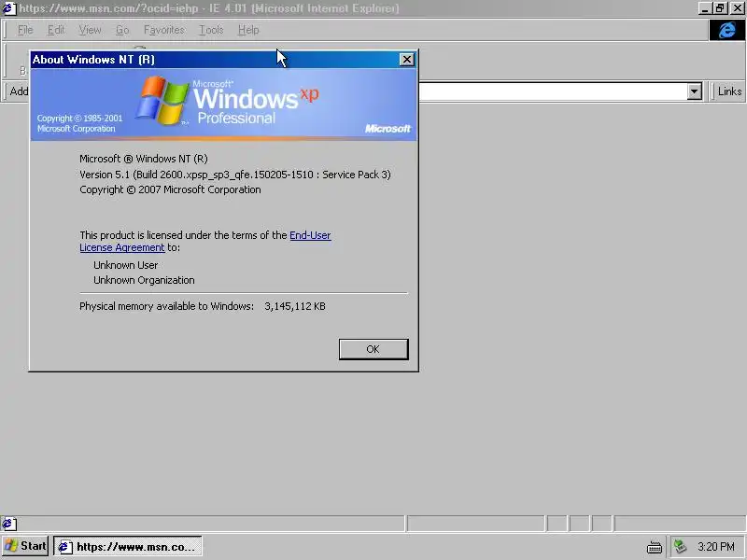
Task: Open the License Agreement link
Action: click(122, 247)
